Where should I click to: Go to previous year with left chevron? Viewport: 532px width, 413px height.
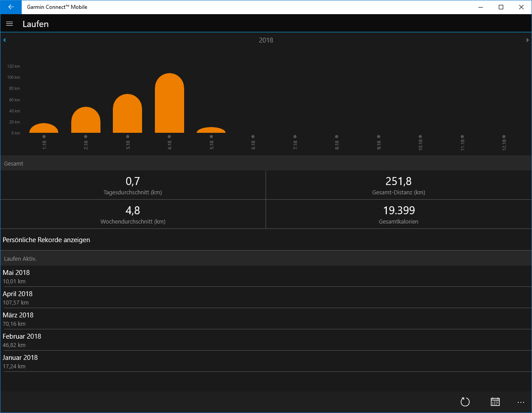click(x=4, y=40)
